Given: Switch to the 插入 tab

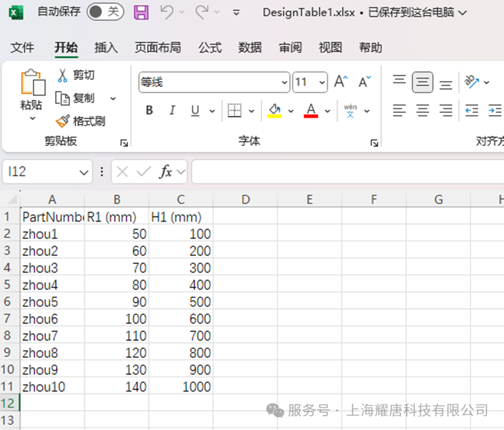Looking at the screenshot, I should pyautogui.click(x=106, y=48).
